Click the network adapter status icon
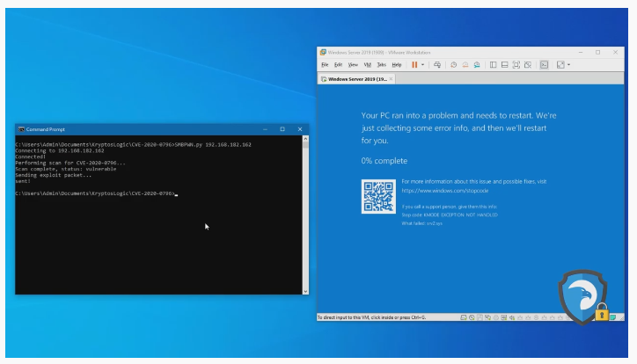The height and width of the screenshot is (364, 637). tap(487, 317)
